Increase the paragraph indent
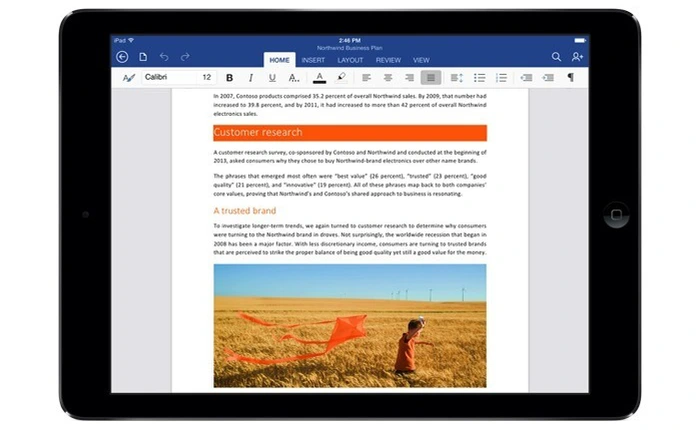Image resolution: width=700 pixels, height=430 pixels. coord(548,78)
